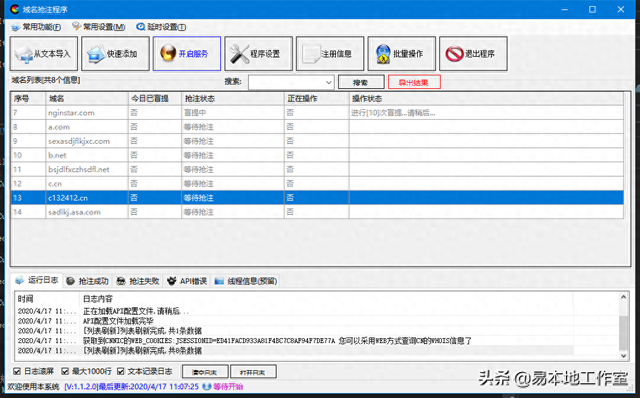Click the 时间 log column header

pyautogui.click(x=47, y=299)
